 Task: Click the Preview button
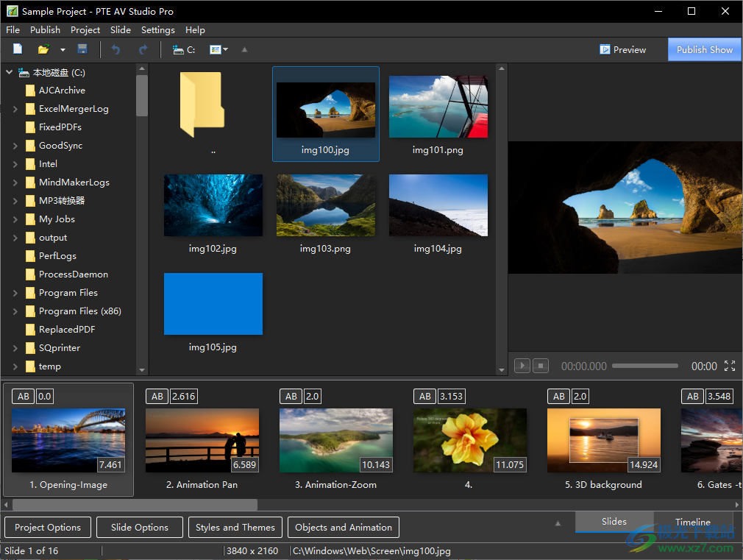622,49
